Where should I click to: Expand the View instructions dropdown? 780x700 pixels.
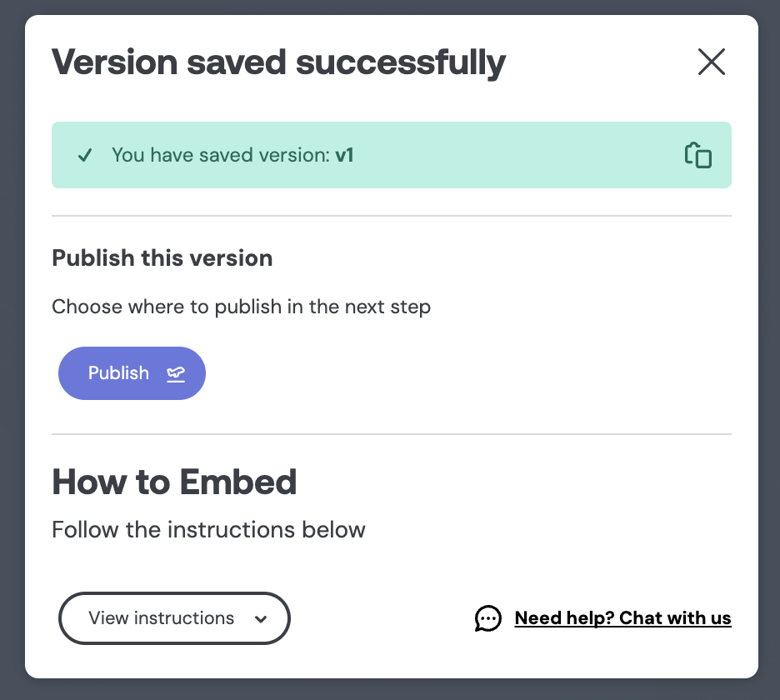pyautogui.click(x=174, y=617)
